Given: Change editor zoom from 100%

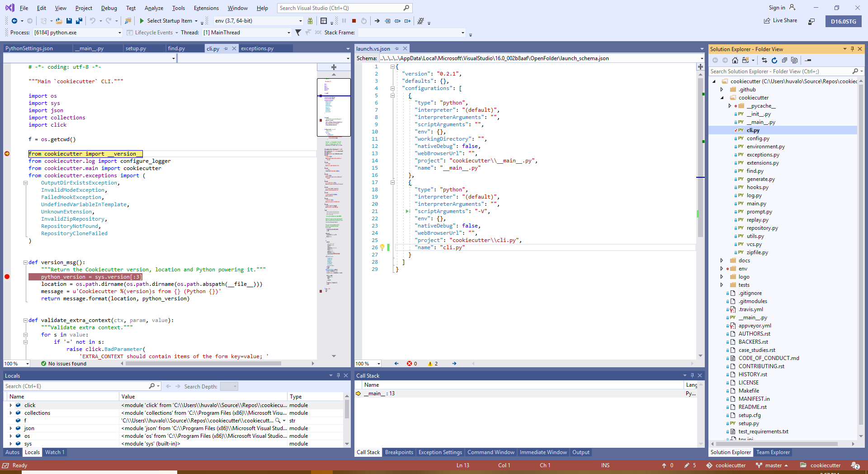Looking at the screenshot, I should pos(17,363).
